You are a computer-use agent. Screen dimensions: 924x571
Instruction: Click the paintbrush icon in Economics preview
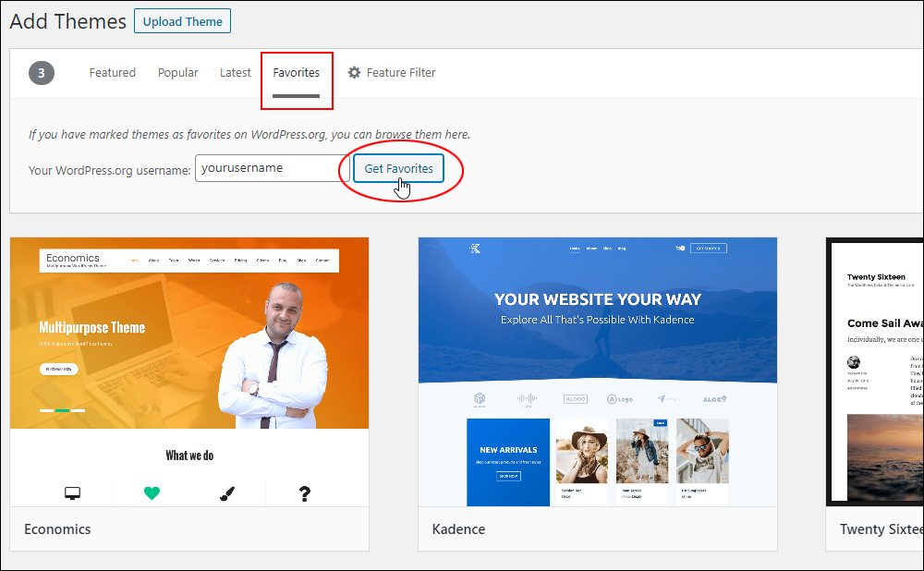[227, 493]
